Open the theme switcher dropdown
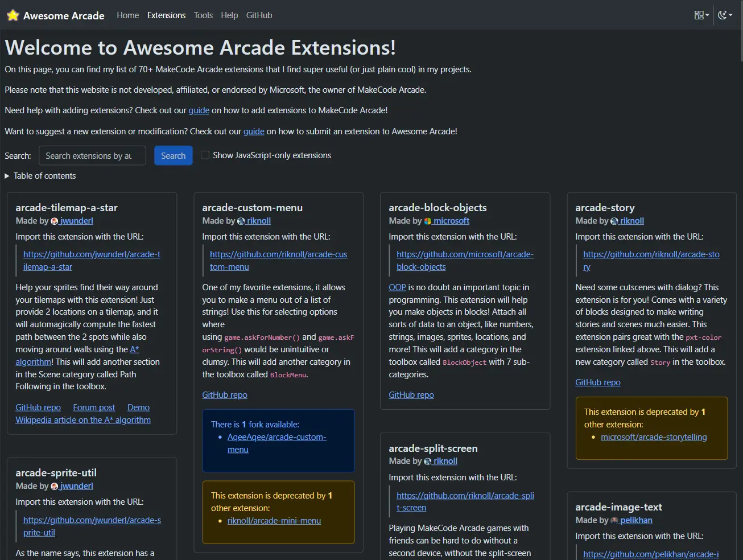Screen dimensions: 743x560 725,15
